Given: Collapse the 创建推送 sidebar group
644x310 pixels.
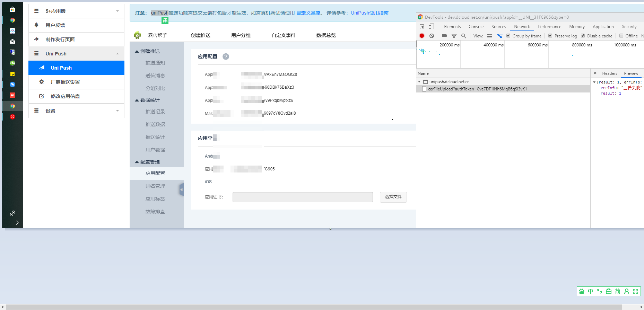Looking at the screenshot, I should coord(137,51).
